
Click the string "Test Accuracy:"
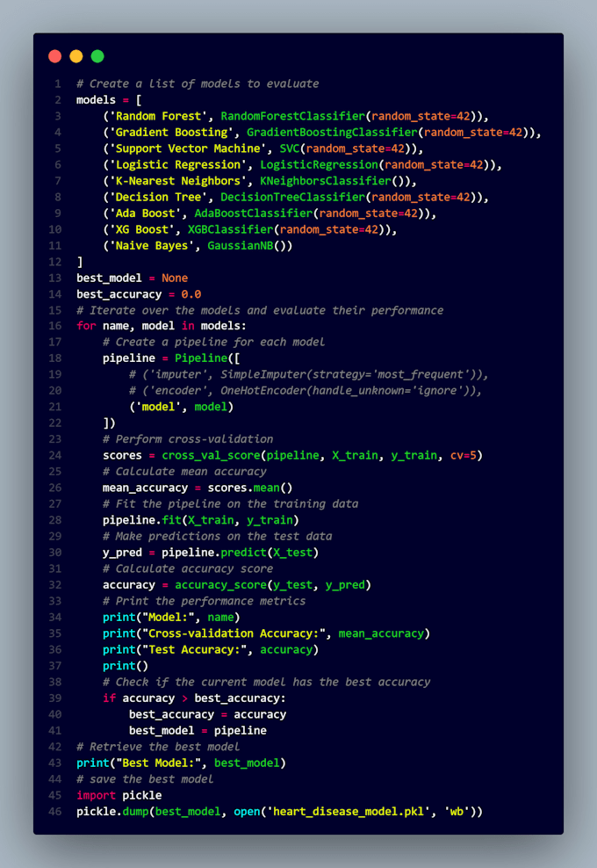point(194,650)
